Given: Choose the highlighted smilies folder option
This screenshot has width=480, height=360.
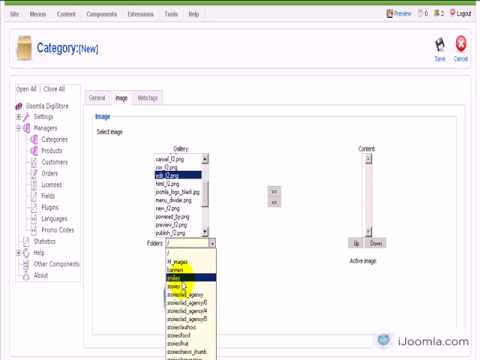Looking at the screenshot, I should point(191,278).
